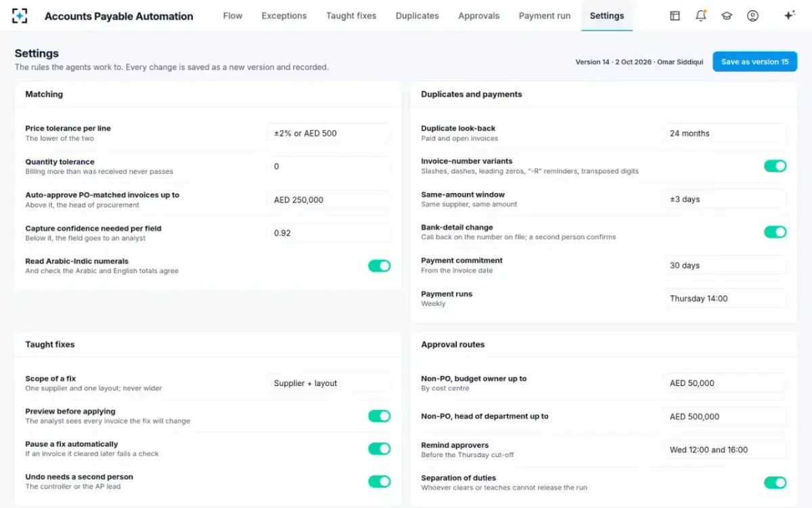Open Scope of a fix Supplier + layout field
This screenshot has width=812, height=508.
(x=329, y=383)
